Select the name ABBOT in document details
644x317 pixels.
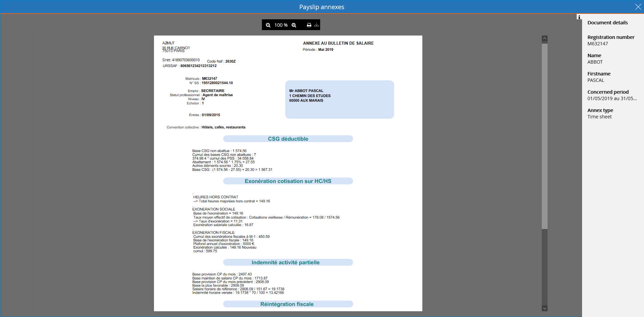tap(595, 62)
